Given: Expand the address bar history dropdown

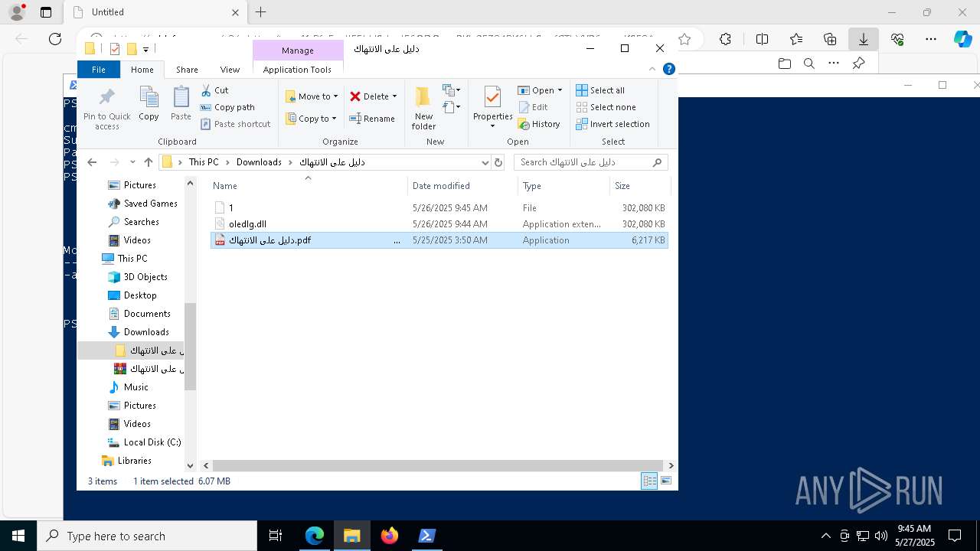Looking at the screenshot, I should pos(485,162).
